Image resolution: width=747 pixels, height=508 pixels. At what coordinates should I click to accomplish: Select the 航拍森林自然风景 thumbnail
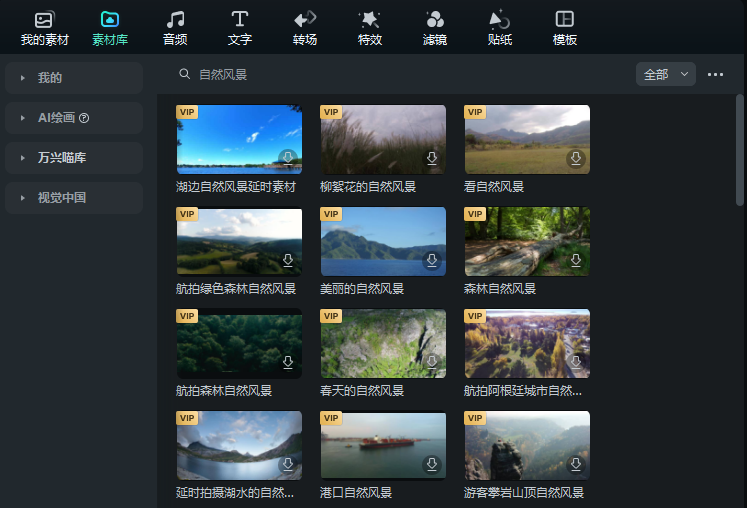point(239,344)
